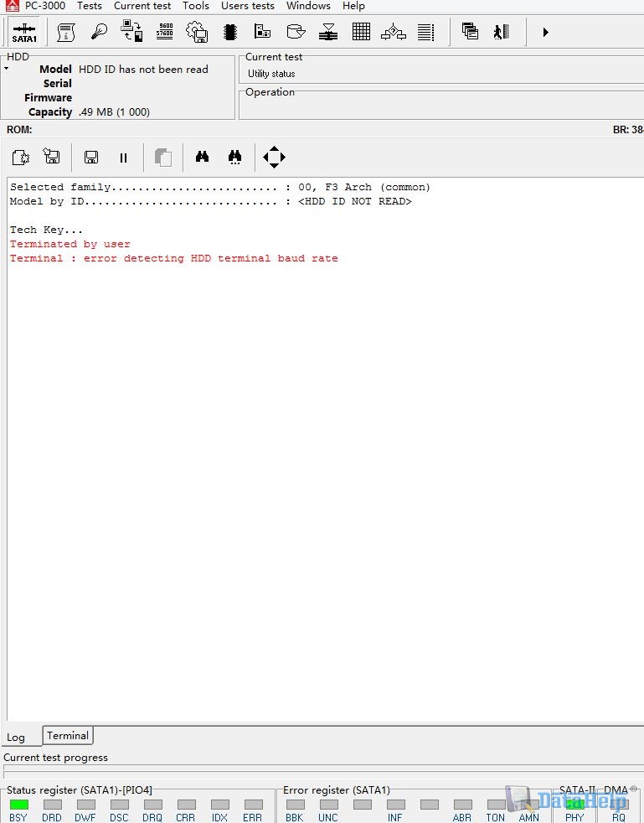Click the heads and platters icon
Viewport: 644px width, 823px height.
(x=328, y=32)
